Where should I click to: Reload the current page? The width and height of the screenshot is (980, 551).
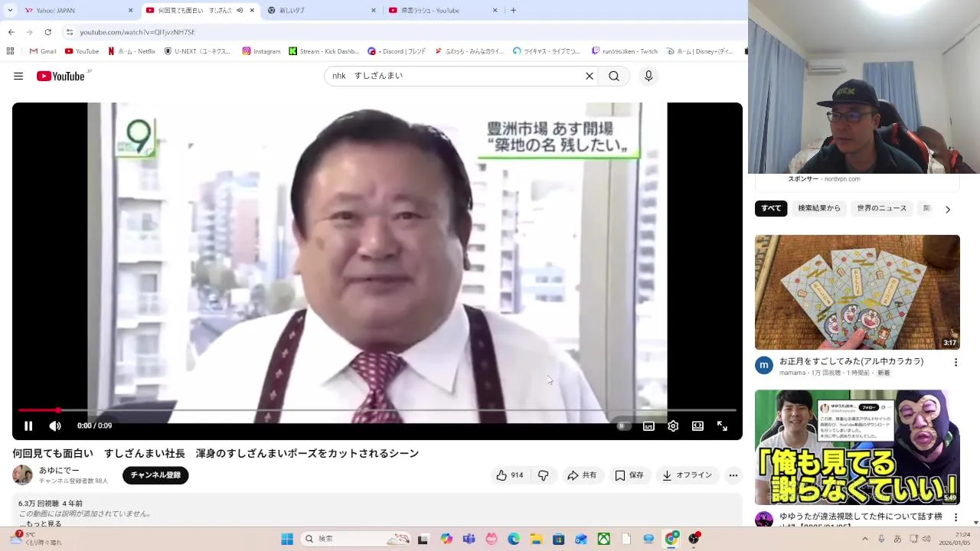[47, 32]
